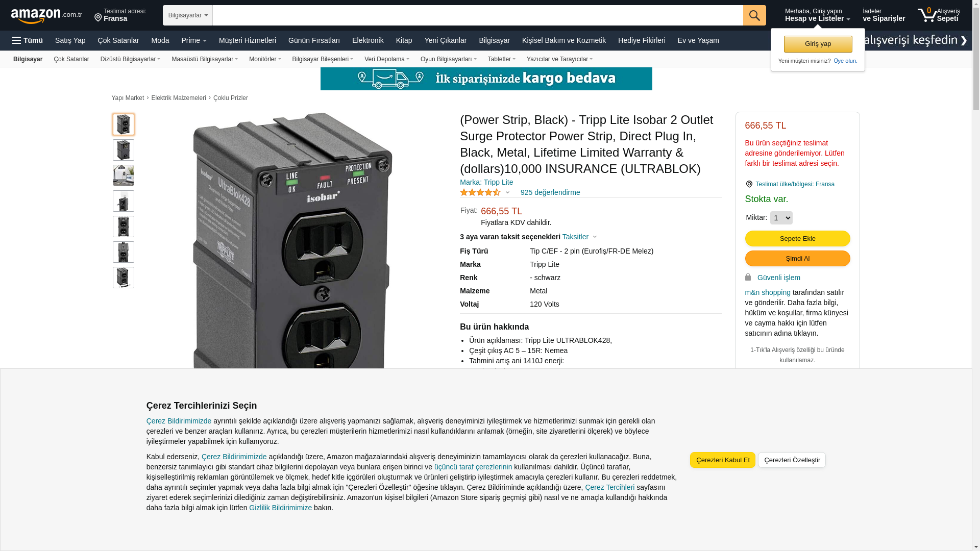980x551 pixels.
Task: Open the Marka: Tripp Lite link
Action: pyautogui.click(x=486, y=182)
